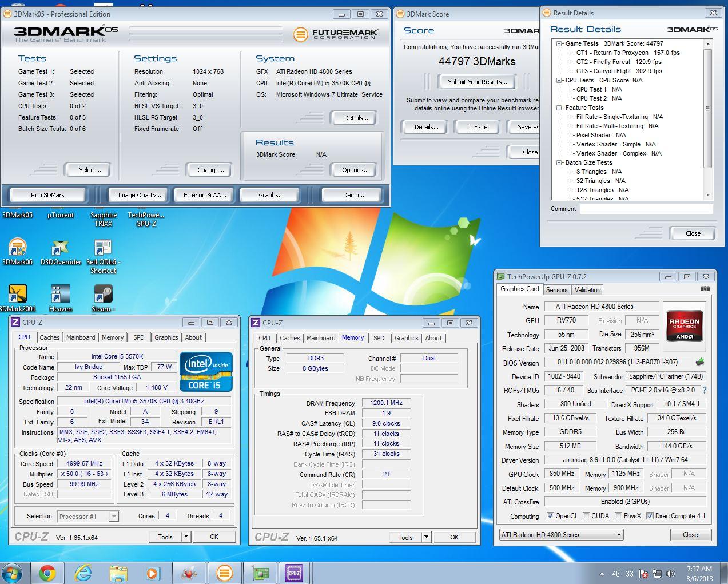
Task: Click Submit Your Results... button
Action: (477, 82)
